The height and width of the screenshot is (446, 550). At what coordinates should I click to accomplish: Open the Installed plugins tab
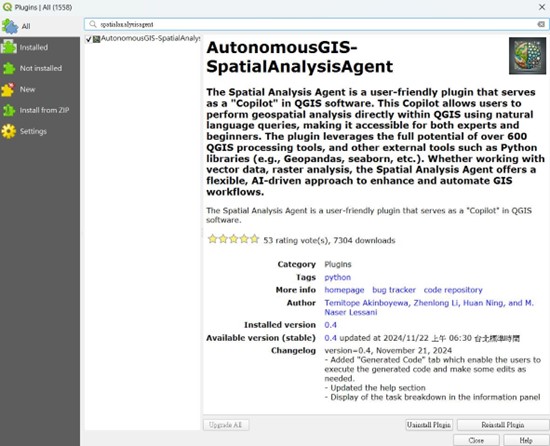(x=40, y=47)
